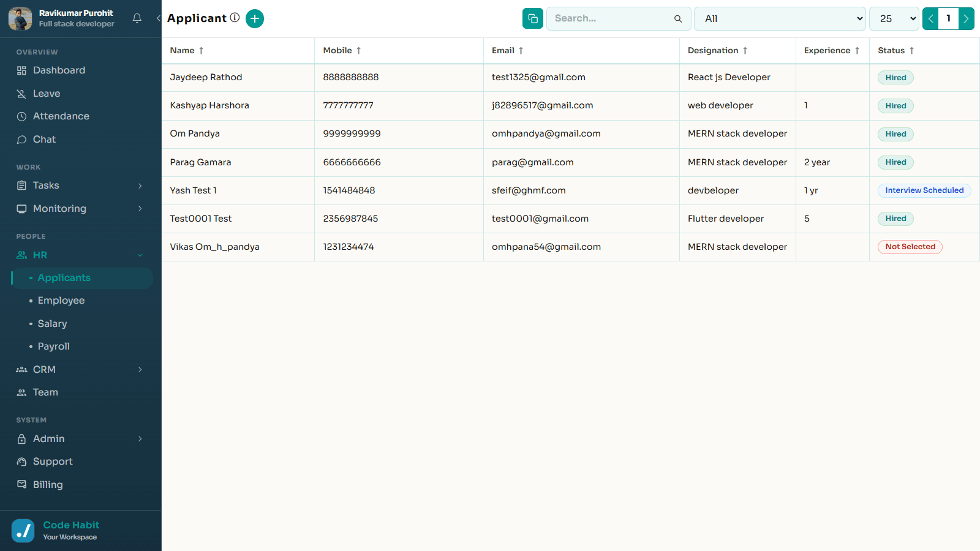
Task: Click Hired badge for Test0001 Test
Action: [x=895, y=219]
